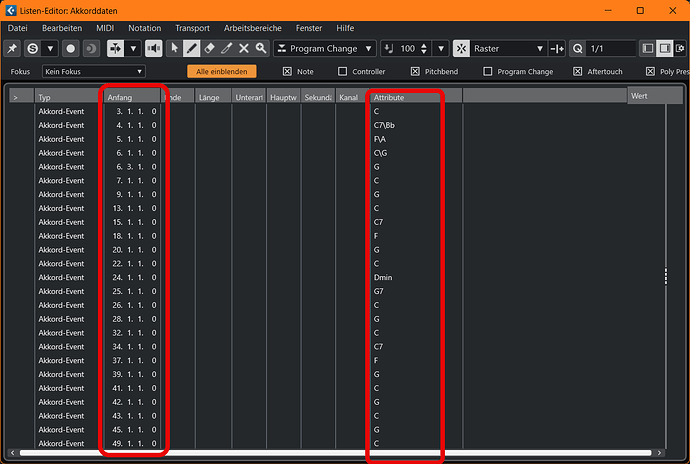
Task: Select the Zoom magnifier tool
Action: pos(261,48)
